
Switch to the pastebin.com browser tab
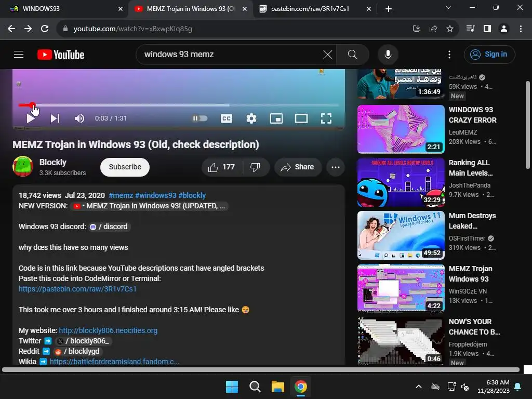pos(314,9)
